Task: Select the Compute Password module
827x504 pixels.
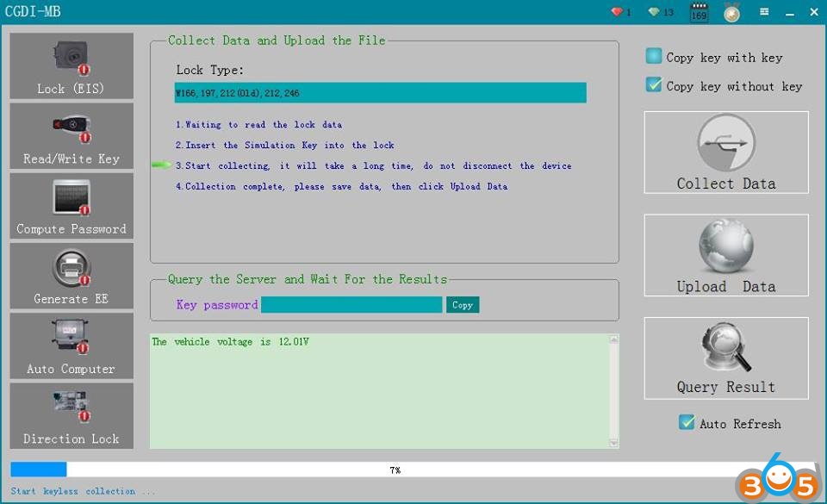Action: pos(72,206)
